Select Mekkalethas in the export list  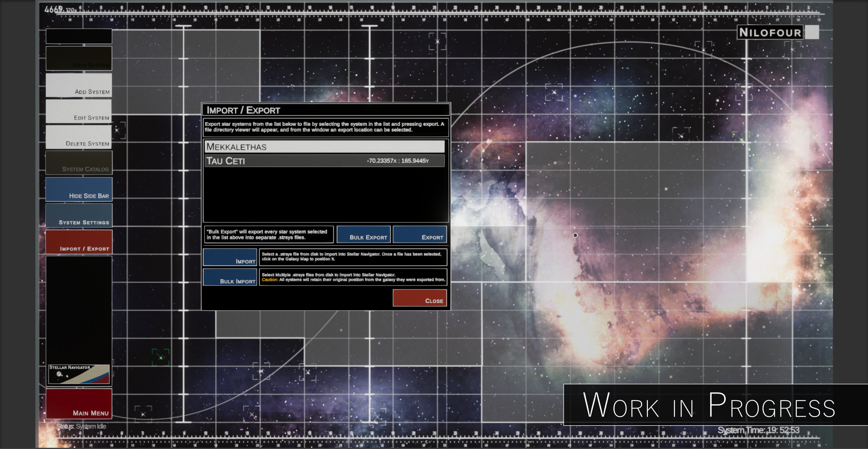[x=324, y=147]
